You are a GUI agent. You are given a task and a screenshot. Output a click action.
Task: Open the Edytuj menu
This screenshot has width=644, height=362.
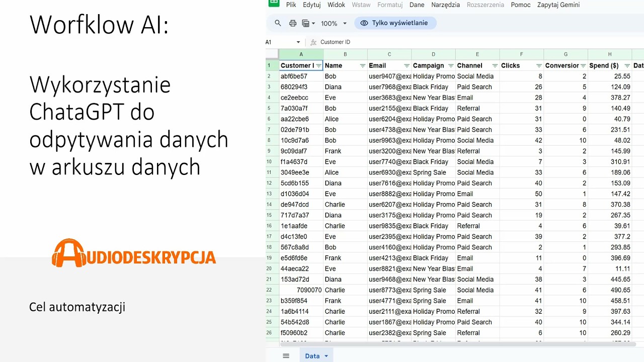pyautogui.click(x=312, y=5)
